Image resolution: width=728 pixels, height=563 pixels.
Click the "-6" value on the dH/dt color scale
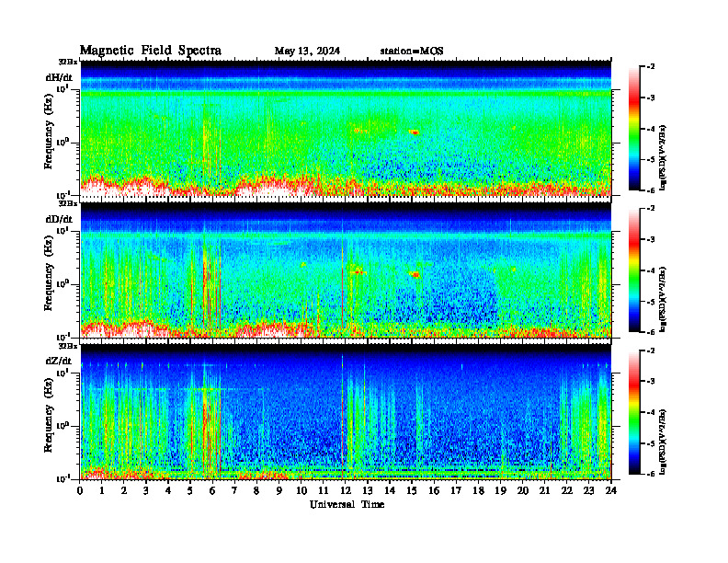tap(651, 190)
